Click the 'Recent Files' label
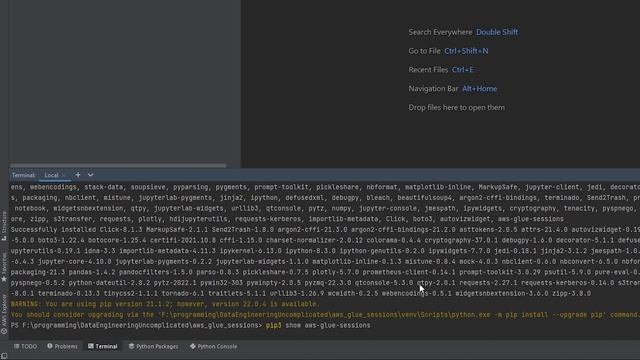 (x=428, y=70)
